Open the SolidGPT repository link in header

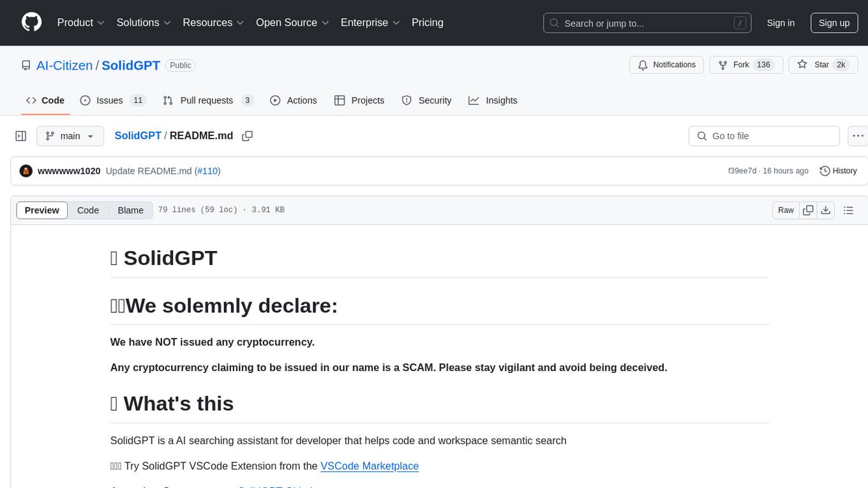click(x=131, y=65)
